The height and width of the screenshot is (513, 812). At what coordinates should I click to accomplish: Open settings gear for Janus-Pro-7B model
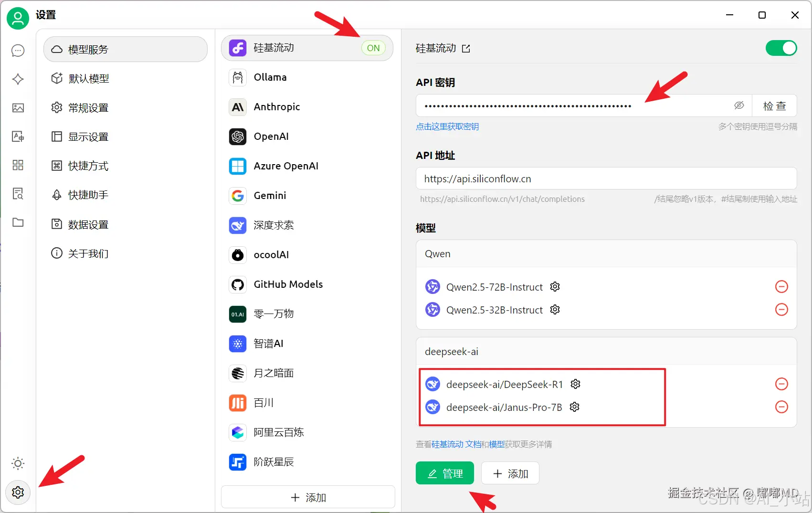(575, 407)
